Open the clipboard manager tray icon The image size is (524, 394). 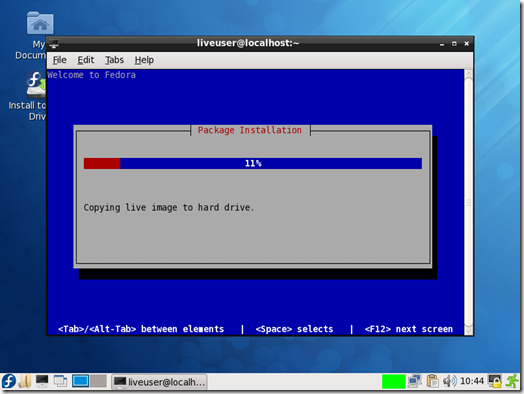[x=432, y=381]
